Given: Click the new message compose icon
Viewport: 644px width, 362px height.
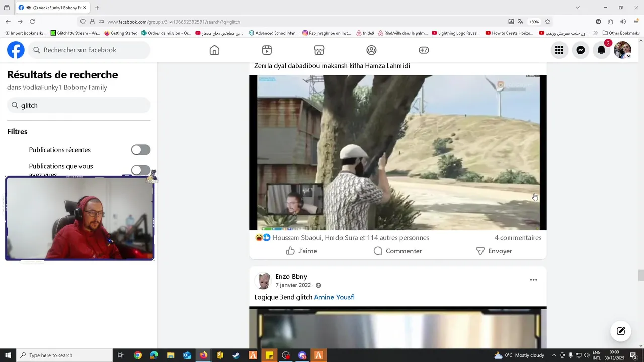Looking at the screenshot, I should coord(621,331).
